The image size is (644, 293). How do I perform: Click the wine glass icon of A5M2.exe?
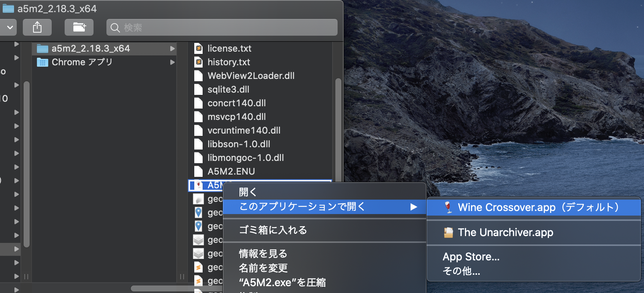198,185
